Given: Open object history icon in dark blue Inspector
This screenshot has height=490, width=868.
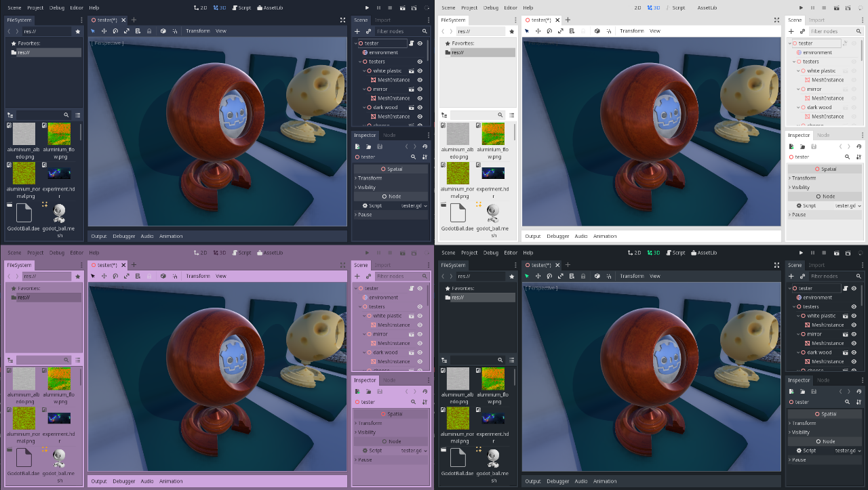Looking at the screenshot, I should [x=425, y=146].
